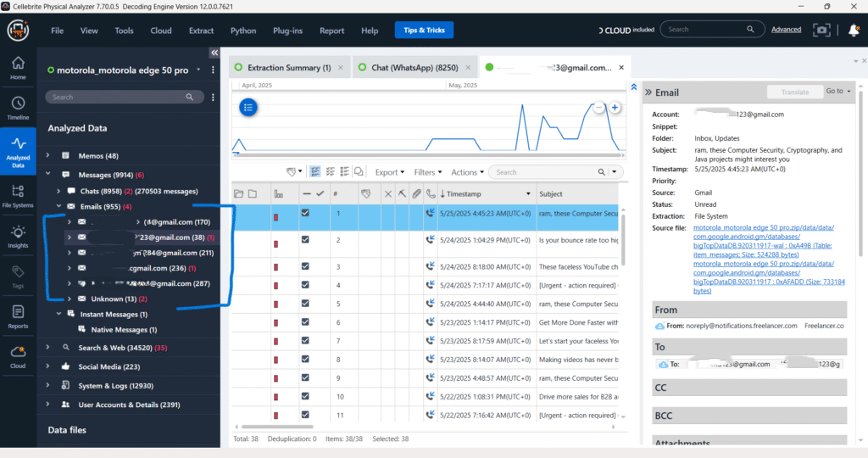Collapse chart with double up-arrow icon
The height and width of the screenshot is (458, 868).
click(634, 87)
